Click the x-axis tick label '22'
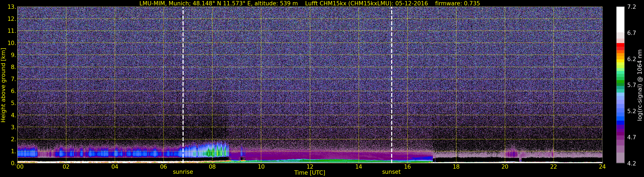 (x=554, y=167)
